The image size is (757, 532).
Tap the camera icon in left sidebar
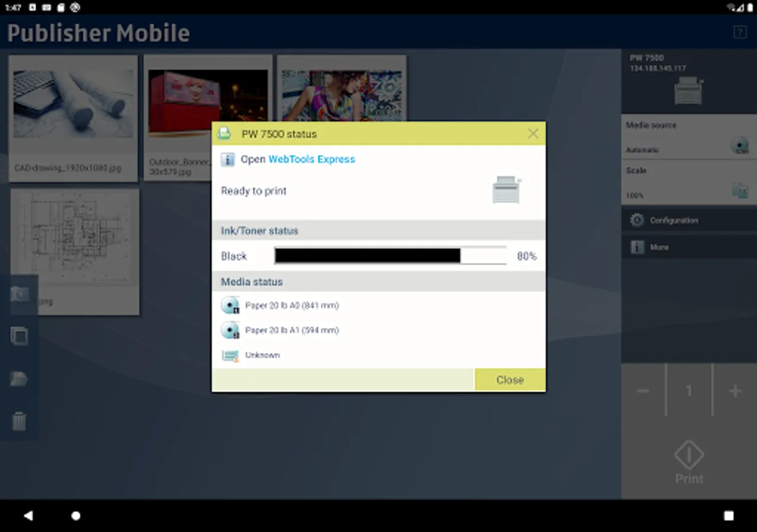[x=19, y=294]
